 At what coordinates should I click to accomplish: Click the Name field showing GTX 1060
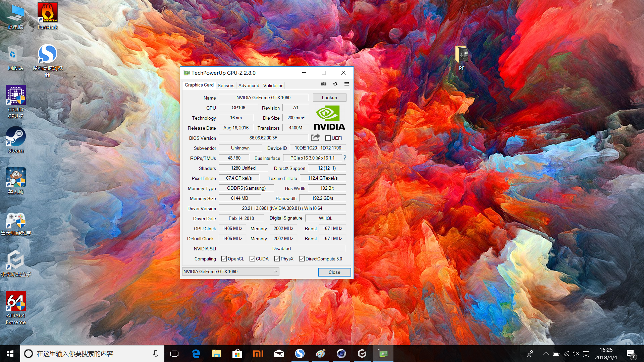click(263, 98)
